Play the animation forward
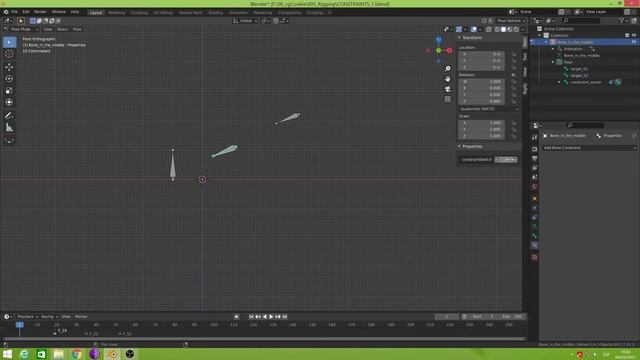The width and height of the screenshot is (640, 360). (271, 317)
